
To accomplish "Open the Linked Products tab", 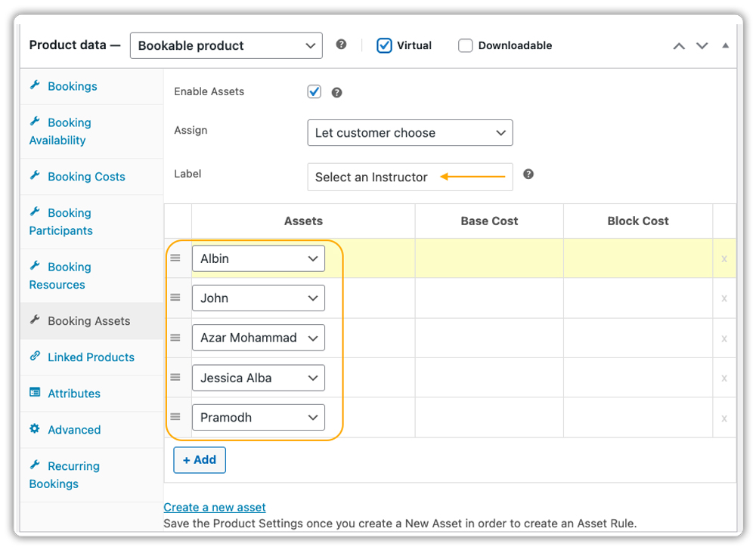I will pos(91,357).
